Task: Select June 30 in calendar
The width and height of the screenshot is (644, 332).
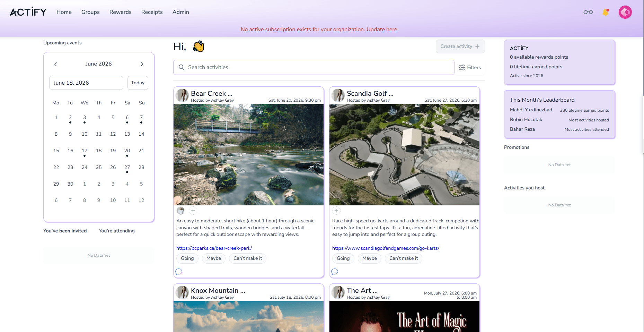Action: click(x=70, y=184)
